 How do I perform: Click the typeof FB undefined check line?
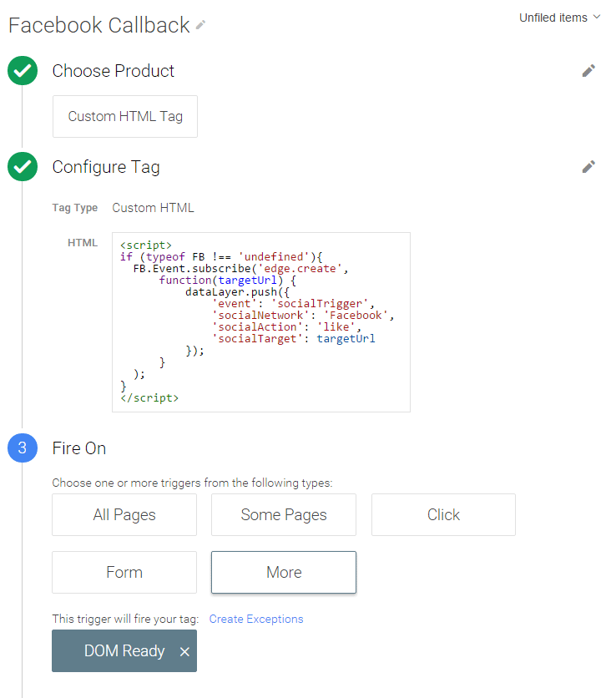(221, 257)
